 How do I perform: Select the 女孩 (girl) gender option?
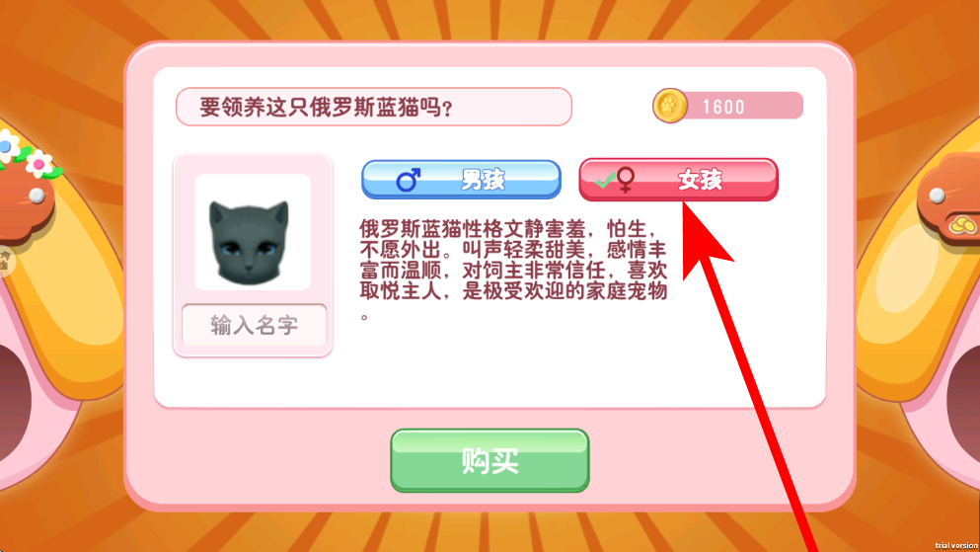pyautogui.click(x=678, y=180)
